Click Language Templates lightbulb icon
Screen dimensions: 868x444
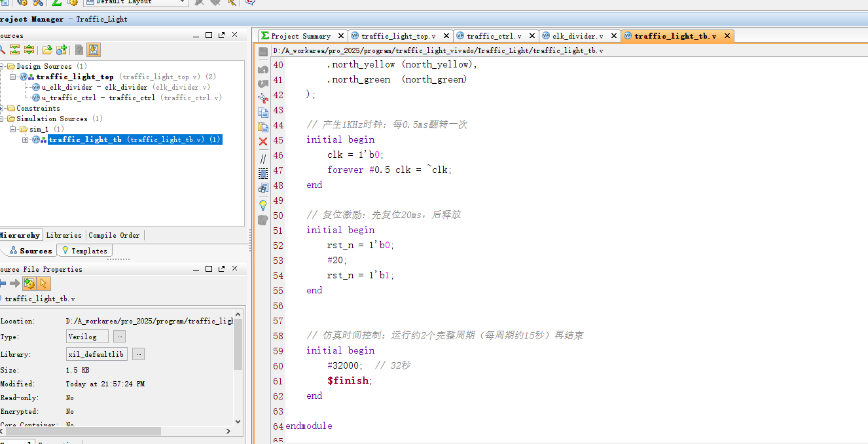(263, 205)
